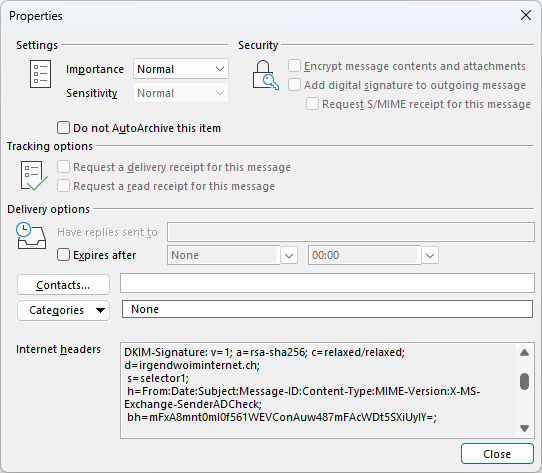Screen dimensions: 542x473
Task: Click the Internet headers scroll up arrow
Action: pyautogui.click(x=524, y=352)
